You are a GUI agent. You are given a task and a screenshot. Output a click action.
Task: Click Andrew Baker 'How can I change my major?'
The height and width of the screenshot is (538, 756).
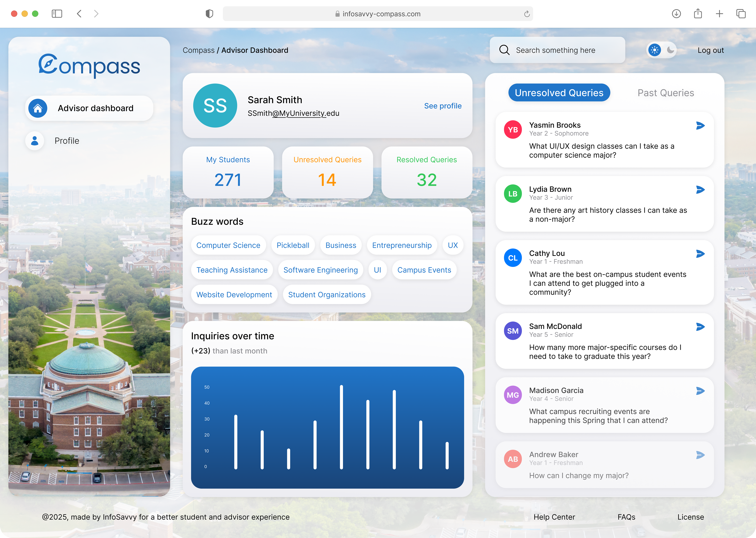click(x=579, y=476)
